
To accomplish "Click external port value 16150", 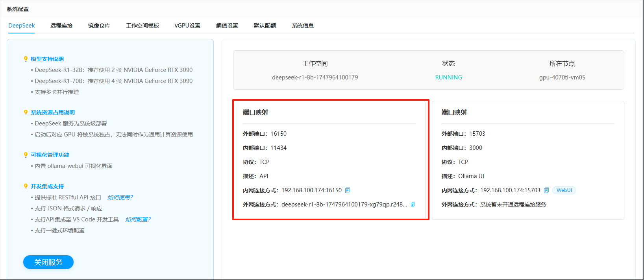I will (x=278, y=134).
